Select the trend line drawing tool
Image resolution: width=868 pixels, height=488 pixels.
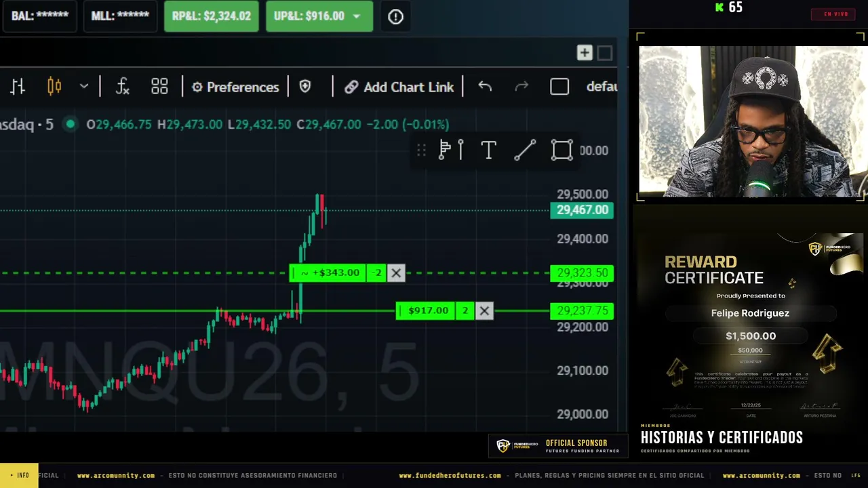click(x=525, y=150)
